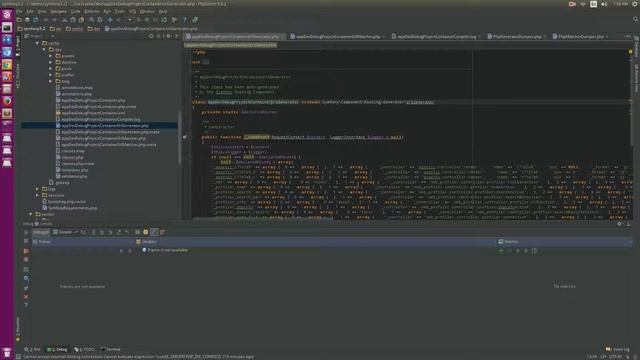This screenshot has height=360, width=640.
Task: Expand the doctrine folder
Action: coord(51,62)
